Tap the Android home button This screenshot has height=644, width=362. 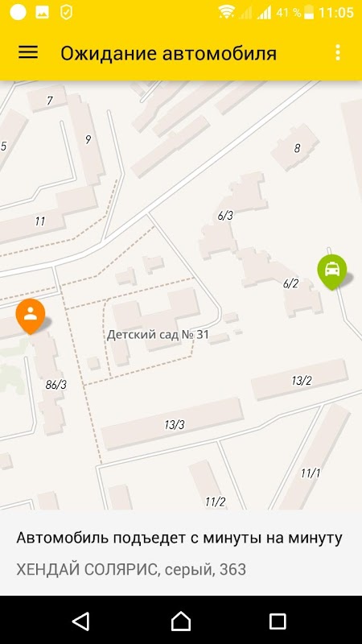(181, 621)
